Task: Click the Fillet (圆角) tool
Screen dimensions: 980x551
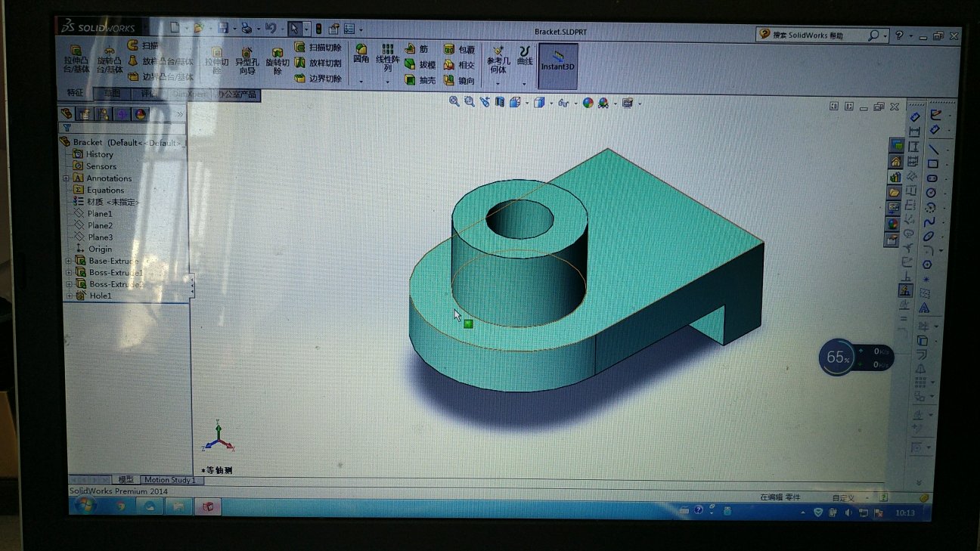Action: [361, 54]
